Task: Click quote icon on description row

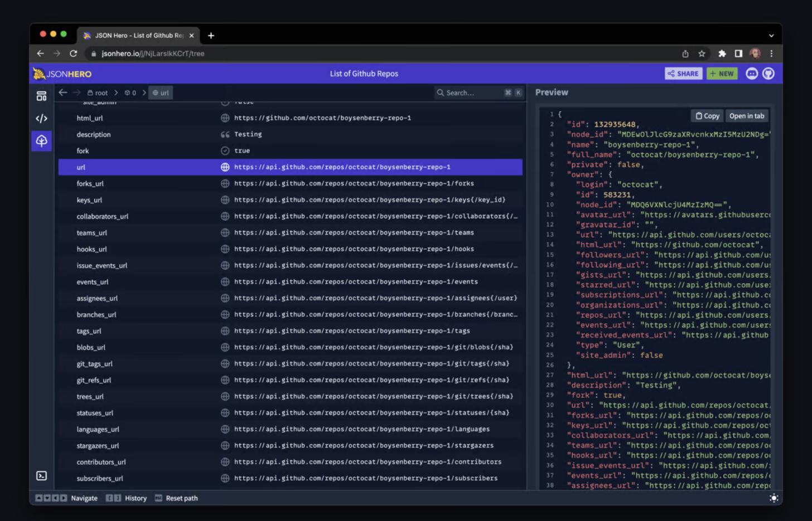Action: [225, 134]
